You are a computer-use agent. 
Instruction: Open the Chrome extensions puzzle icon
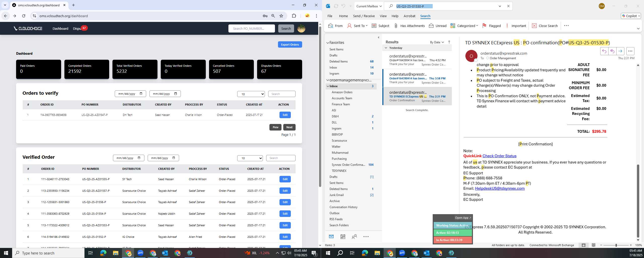(294, 16)
